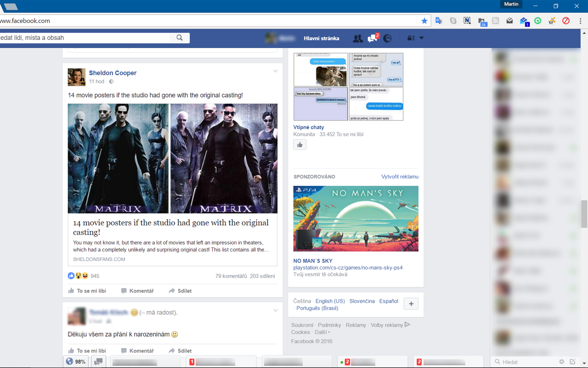
Task: Switch language to Português (Brasil)
Action: tap(317, 308)
